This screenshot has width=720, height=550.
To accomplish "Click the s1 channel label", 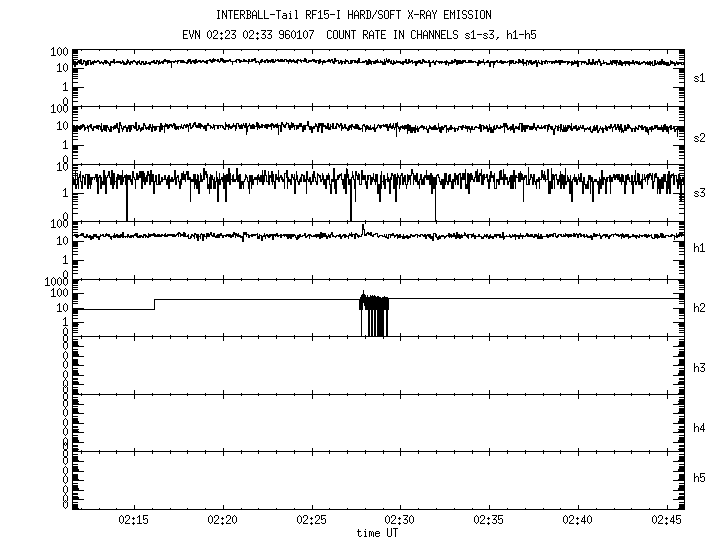I will point(700,77).
